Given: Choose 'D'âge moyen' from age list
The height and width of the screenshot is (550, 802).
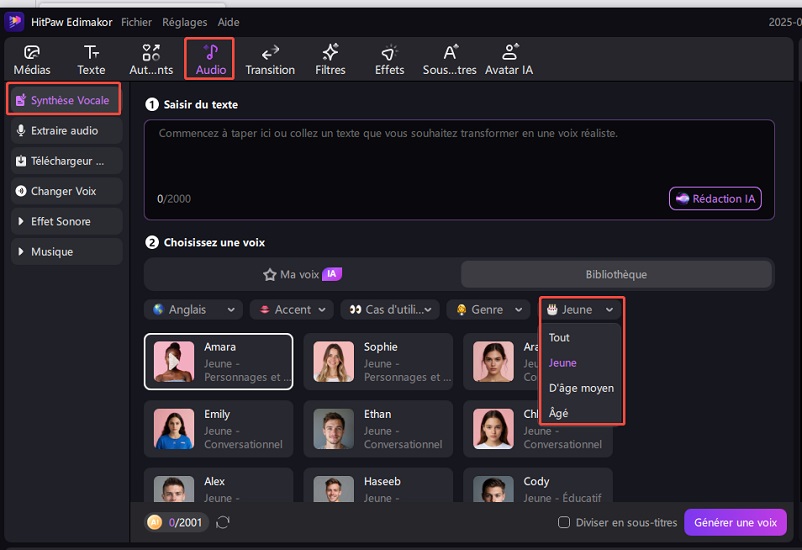Looking at the screenshot, I should (581, 388).
